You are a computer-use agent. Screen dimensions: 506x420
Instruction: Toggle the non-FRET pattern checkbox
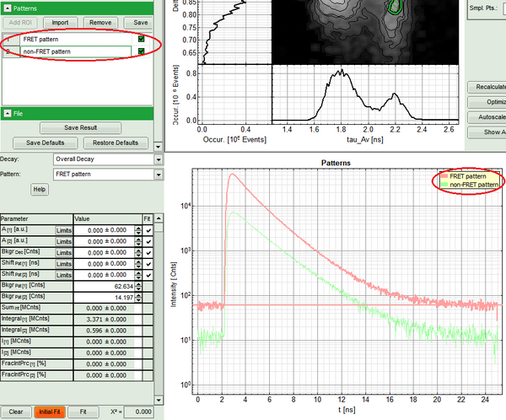point(141,51)
